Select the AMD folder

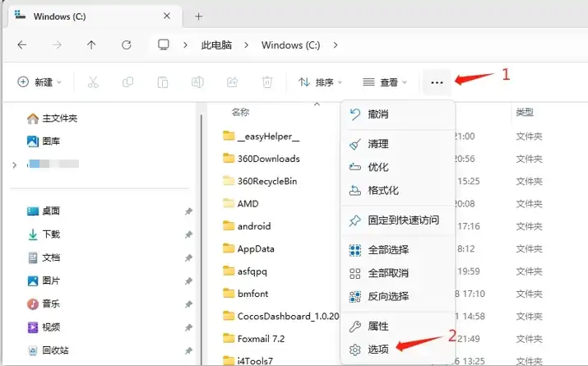pyautogui.click(x=240, y=204)
